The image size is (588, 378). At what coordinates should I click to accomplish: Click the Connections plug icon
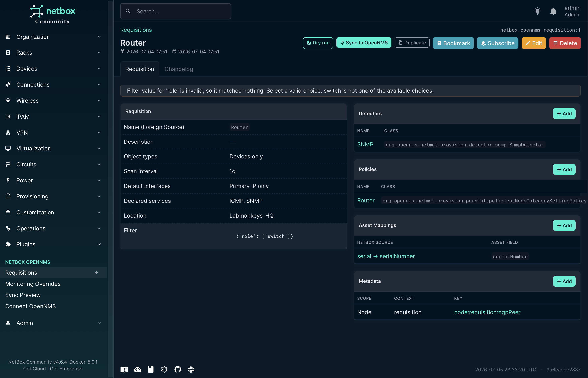(8, 84)
